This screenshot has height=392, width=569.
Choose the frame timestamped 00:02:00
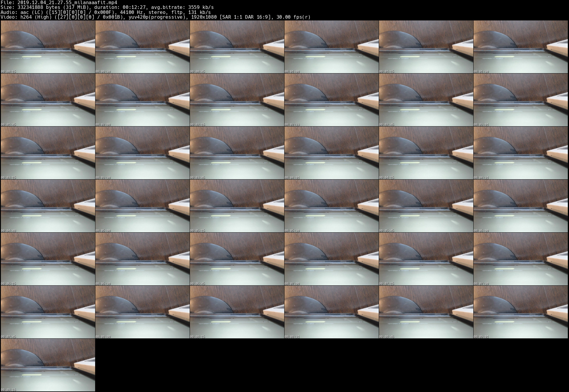[x=143, y=100]
